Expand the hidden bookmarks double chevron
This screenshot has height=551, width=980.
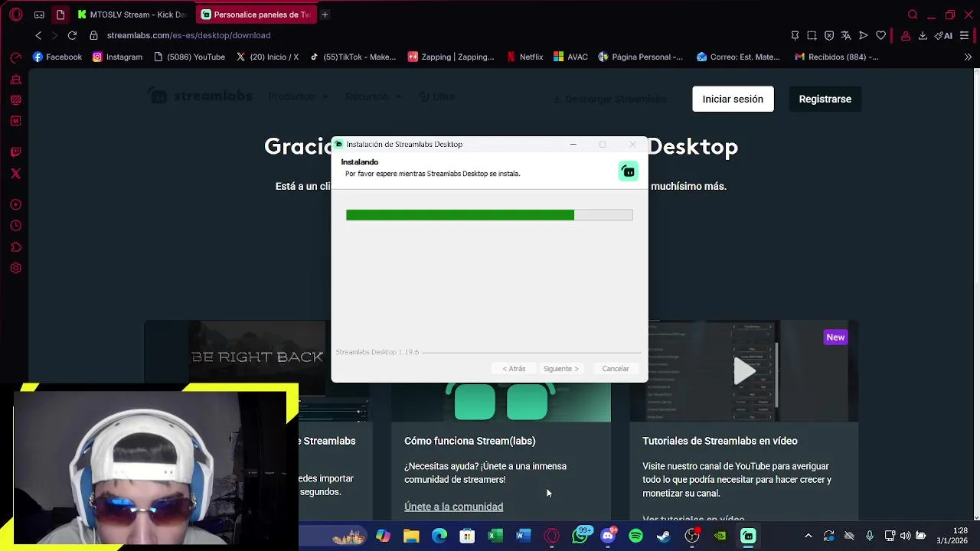click(x=968, y=57)
